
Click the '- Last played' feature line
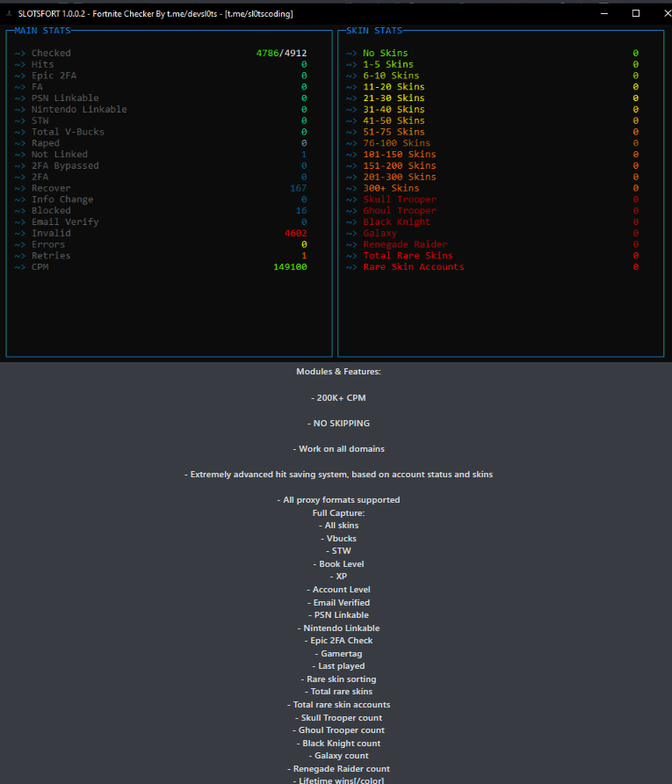click(x=338, y=666)
